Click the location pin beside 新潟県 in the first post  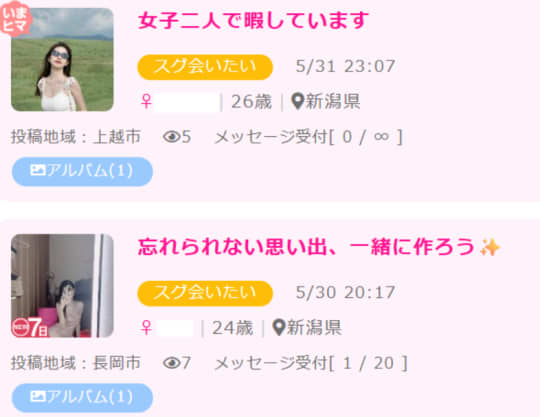point(297,102)
